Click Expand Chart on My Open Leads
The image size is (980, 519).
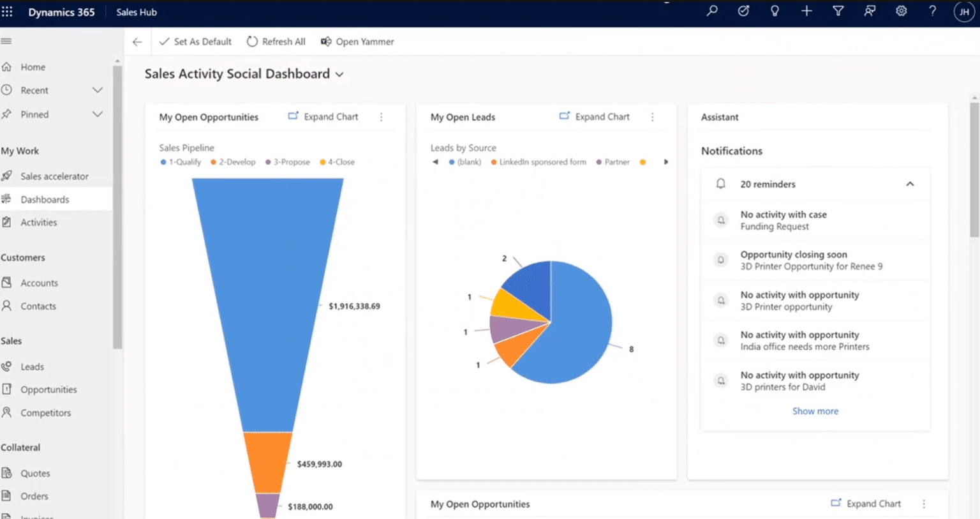click(593, 116)
